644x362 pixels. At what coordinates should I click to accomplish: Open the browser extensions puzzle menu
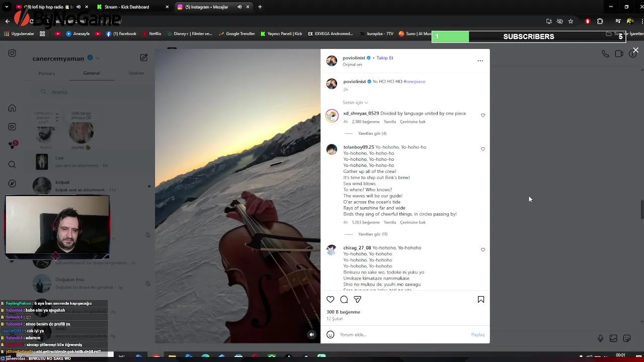(600, 21)
